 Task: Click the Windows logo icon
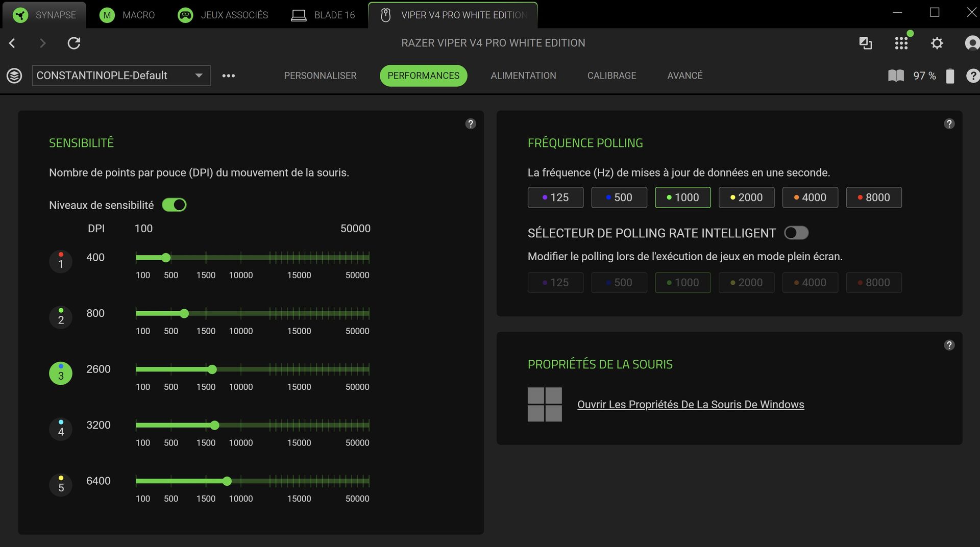pos(545,404)
